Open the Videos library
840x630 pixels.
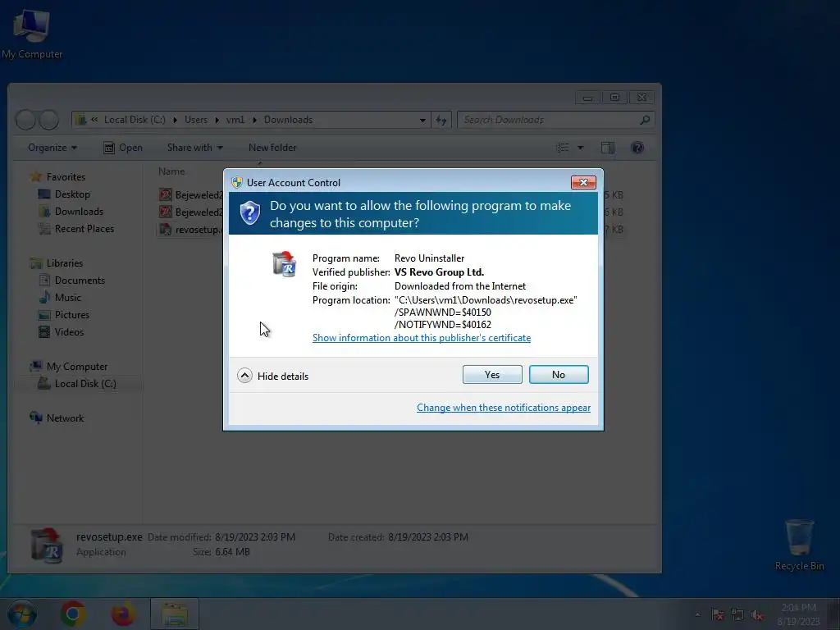[69, 331]
